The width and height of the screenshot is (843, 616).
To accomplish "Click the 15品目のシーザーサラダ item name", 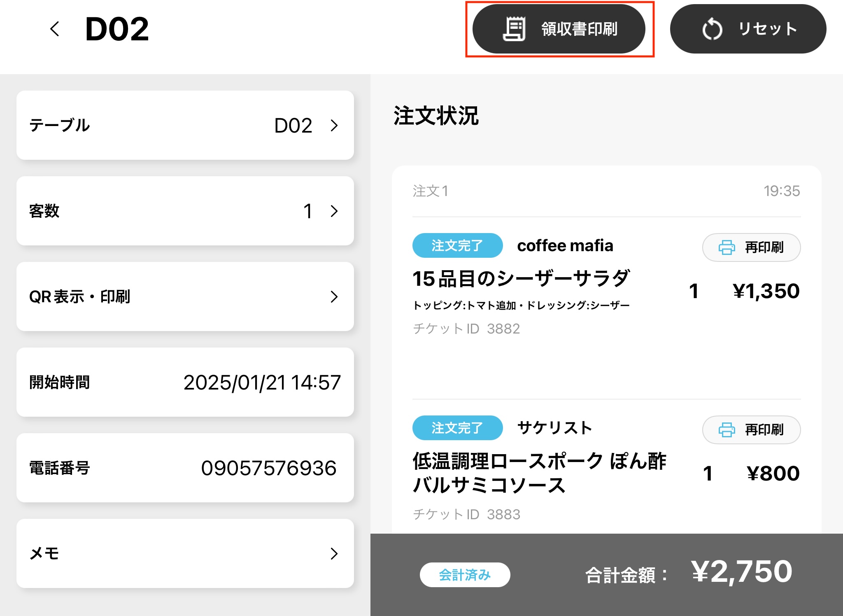I will [521, 279].
